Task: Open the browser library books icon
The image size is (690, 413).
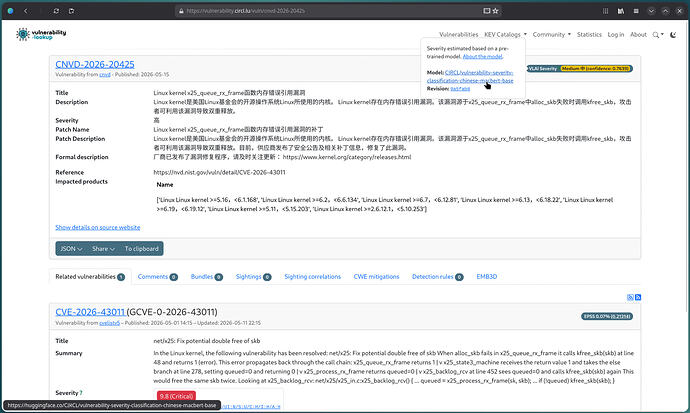Action: pyautogui.click(x=620, y=11)
